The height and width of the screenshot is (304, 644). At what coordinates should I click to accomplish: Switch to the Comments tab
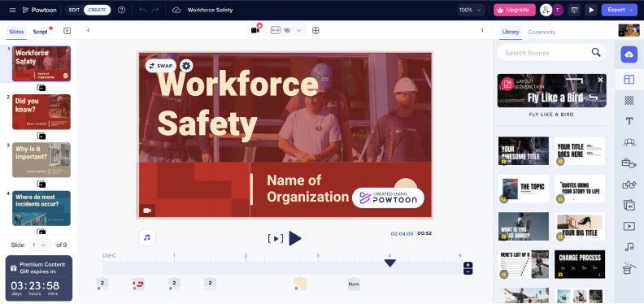[542, 32]
